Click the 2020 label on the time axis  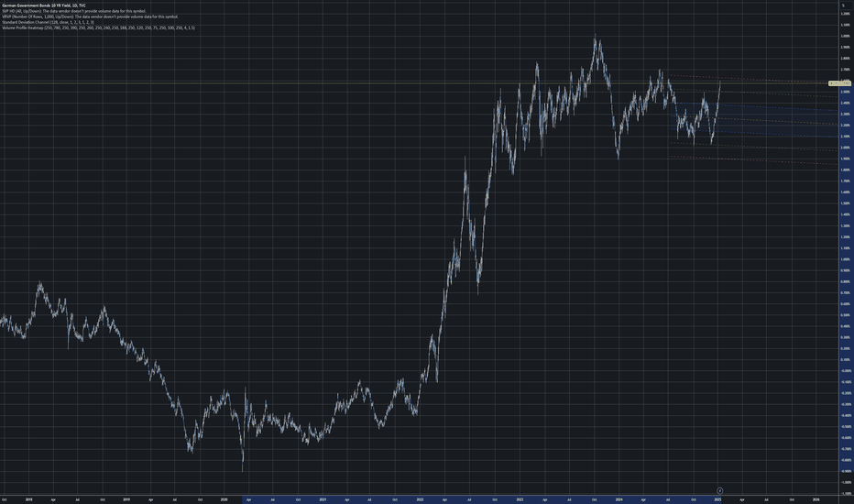click(x=224, y=499)
